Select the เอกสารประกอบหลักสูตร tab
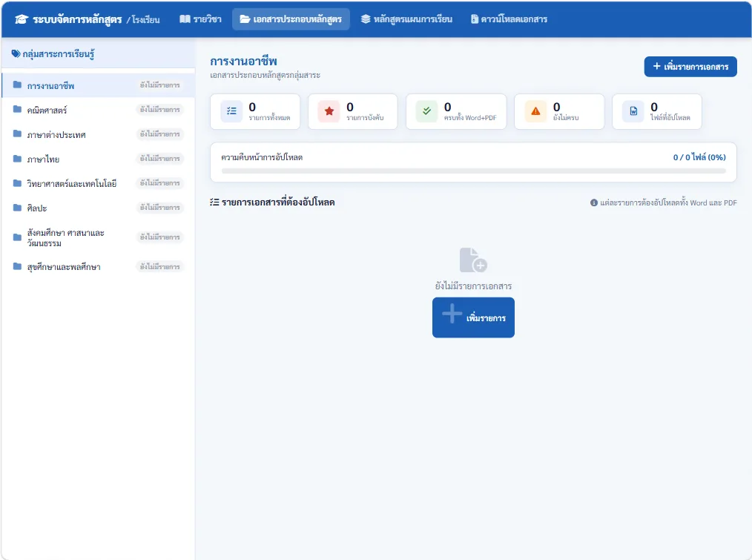Screen dimensions: 752x560 tap(291, 19)
